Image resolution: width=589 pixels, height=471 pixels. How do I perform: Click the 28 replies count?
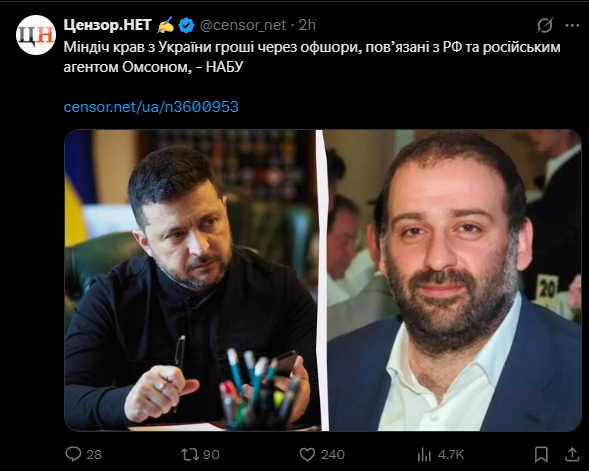94,454
